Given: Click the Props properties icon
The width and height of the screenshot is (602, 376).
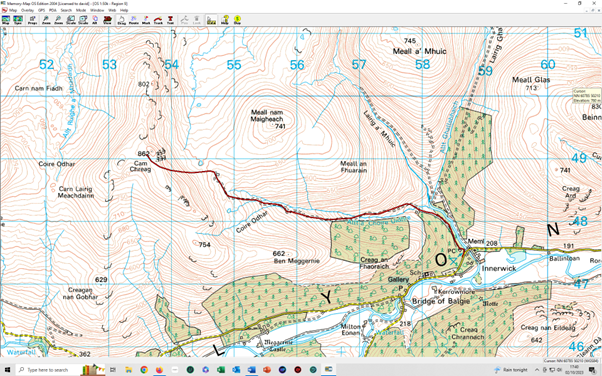Looking at the screenshot, I should (32, 20).
